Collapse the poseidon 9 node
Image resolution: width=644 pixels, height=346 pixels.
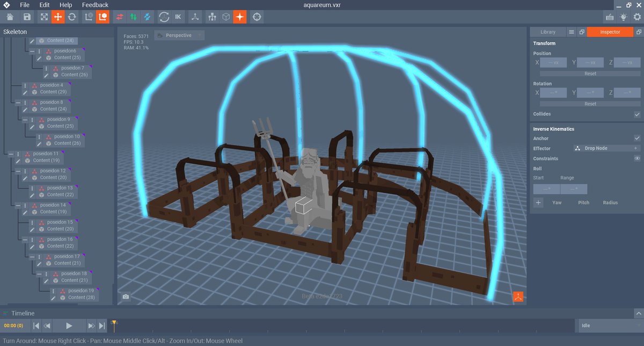tap(25, 119)
